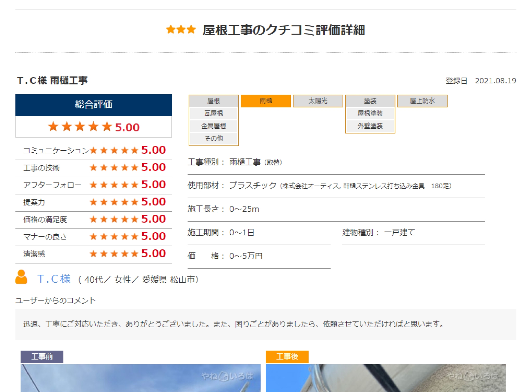
Task: Open the T.C様 reviewer name link
Action: pyautogui.click(x=54, y=279)
